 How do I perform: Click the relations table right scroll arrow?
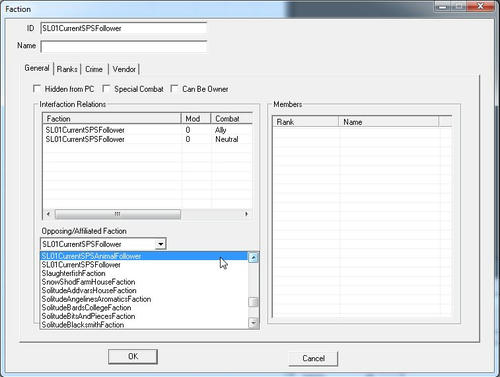click(246, 214)
